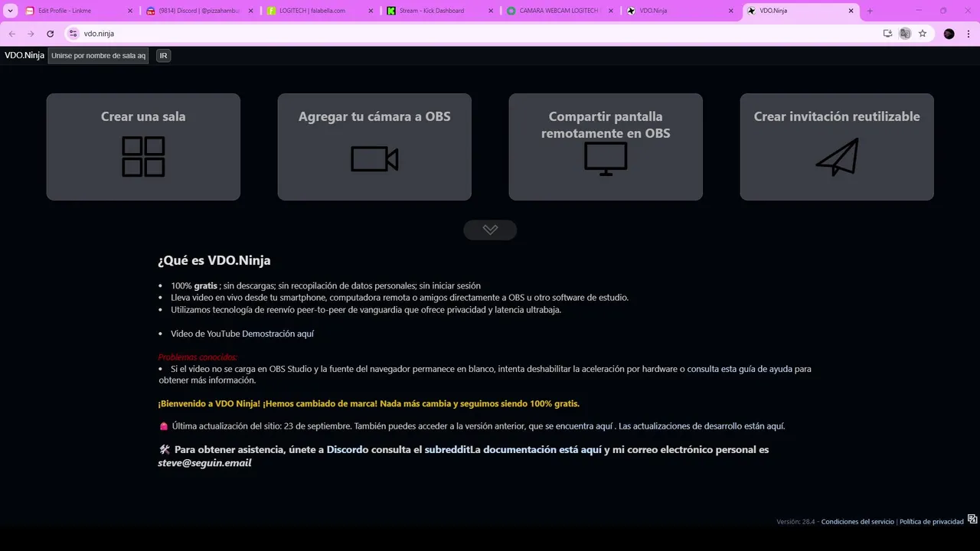Click the ¡Bienvenido a VDO Ninja! yellow text
980x551 pixels.
369,403
